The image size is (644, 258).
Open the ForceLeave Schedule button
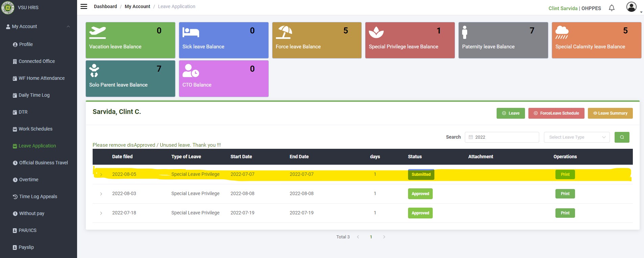pyautogui.click(x=556, y=113)
